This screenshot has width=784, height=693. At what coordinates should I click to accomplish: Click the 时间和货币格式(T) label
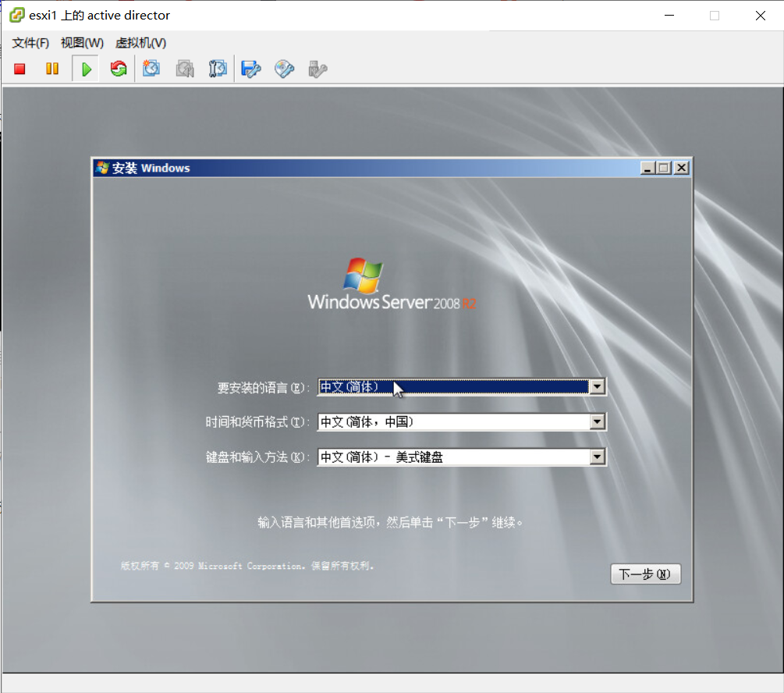pyautogui.click(x=257, y=422)
